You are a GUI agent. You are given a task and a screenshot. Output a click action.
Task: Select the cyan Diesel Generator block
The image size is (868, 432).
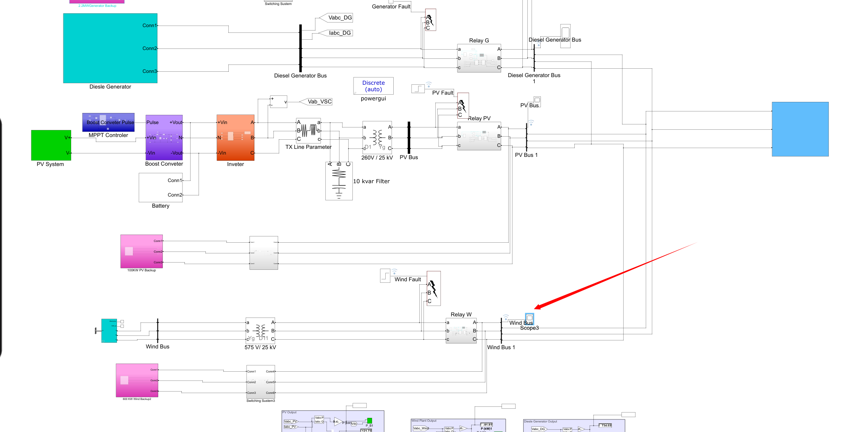110,48
